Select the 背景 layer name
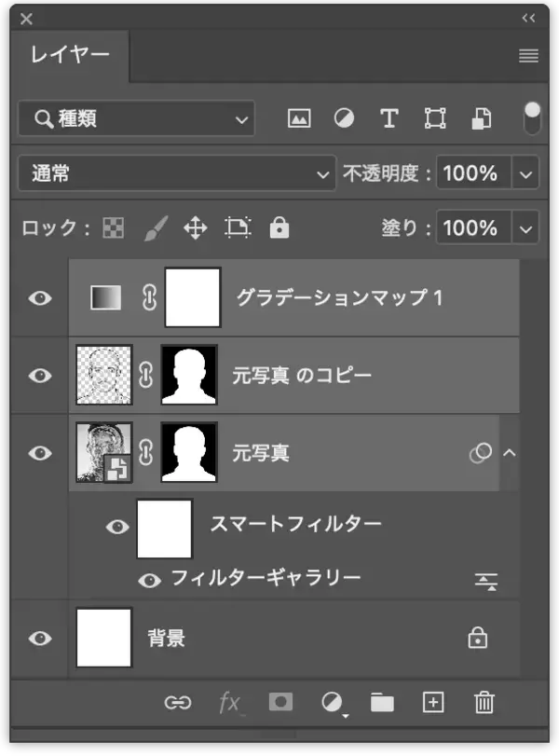This screenshot has height=756, width=559. [x=166, y=639]
